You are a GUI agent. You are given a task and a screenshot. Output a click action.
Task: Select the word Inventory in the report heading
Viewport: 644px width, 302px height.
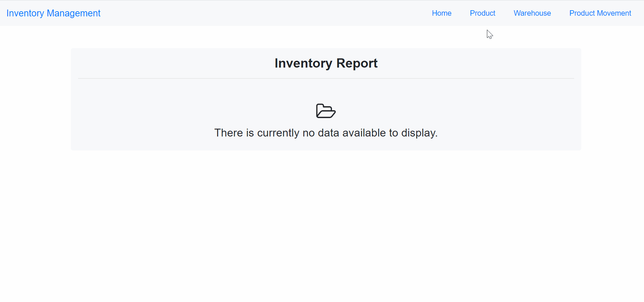pyautogui.click(x=303, y=63)
